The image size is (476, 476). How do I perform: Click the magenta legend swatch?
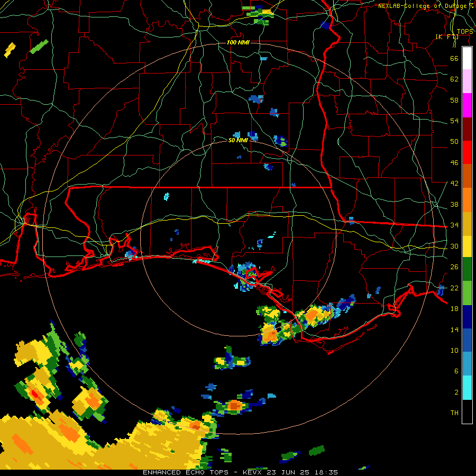tap(467, 105)
